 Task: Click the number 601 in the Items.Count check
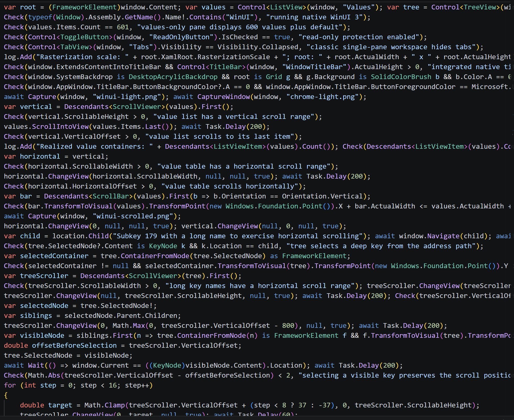pos(123,27)
